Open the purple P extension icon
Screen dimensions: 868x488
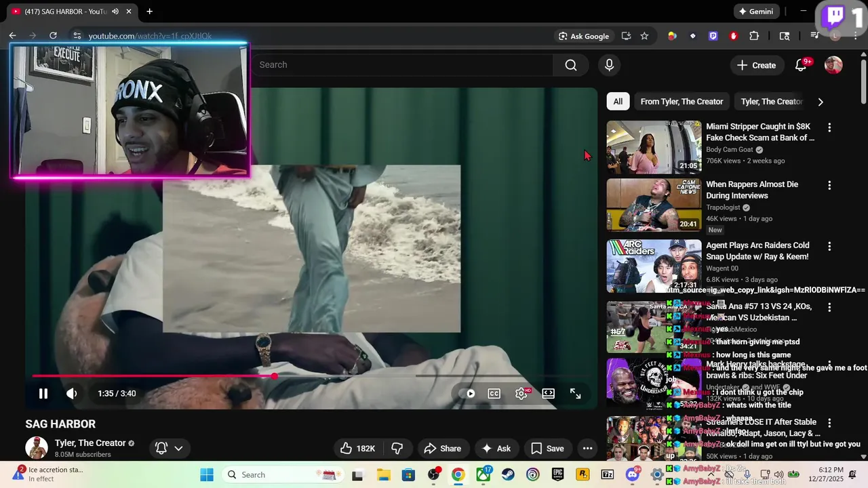pos(713,36)
